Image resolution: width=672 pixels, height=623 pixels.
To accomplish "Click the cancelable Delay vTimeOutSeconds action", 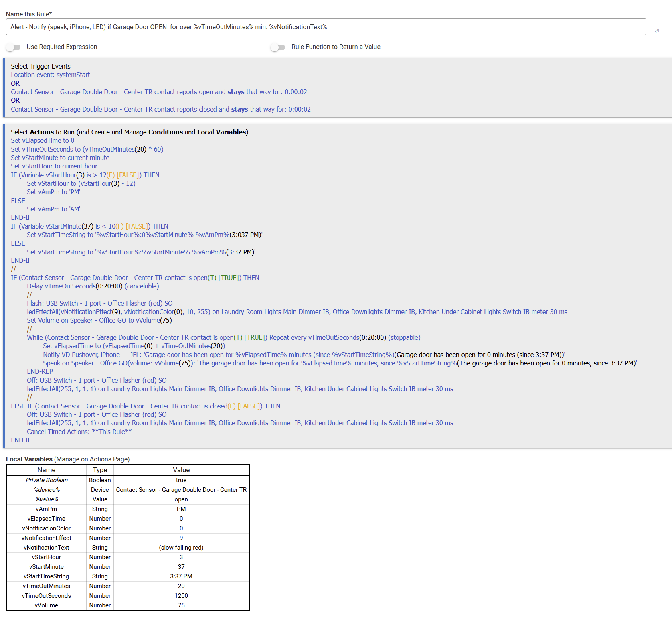I will pyautogui.click(x=93, y=286).
